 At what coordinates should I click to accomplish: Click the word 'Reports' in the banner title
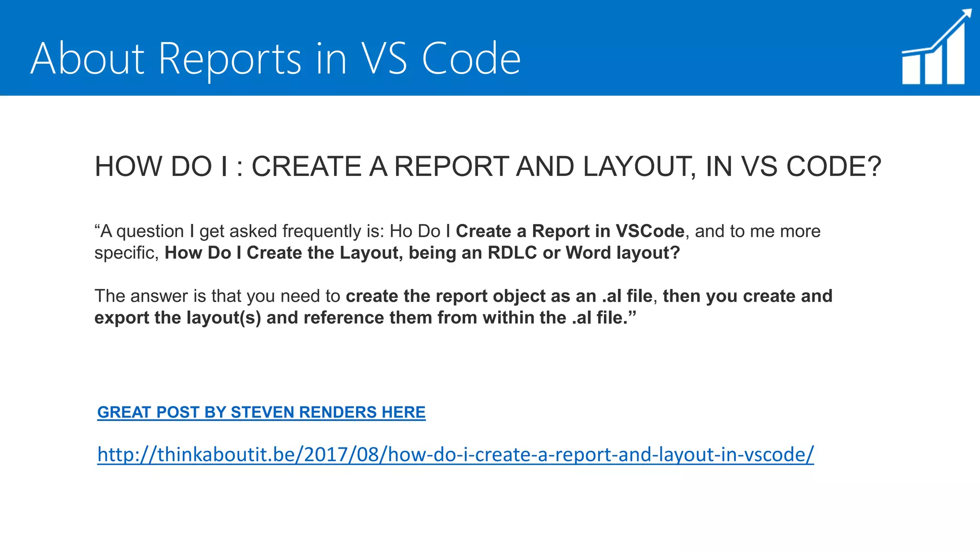click(x=229, y=58)
